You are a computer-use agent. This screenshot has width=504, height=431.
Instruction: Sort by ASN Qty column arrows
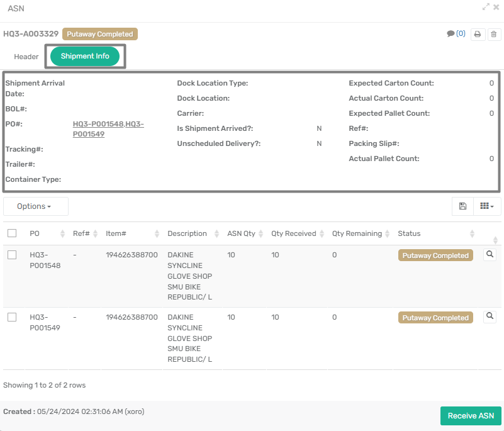point(260,233)
